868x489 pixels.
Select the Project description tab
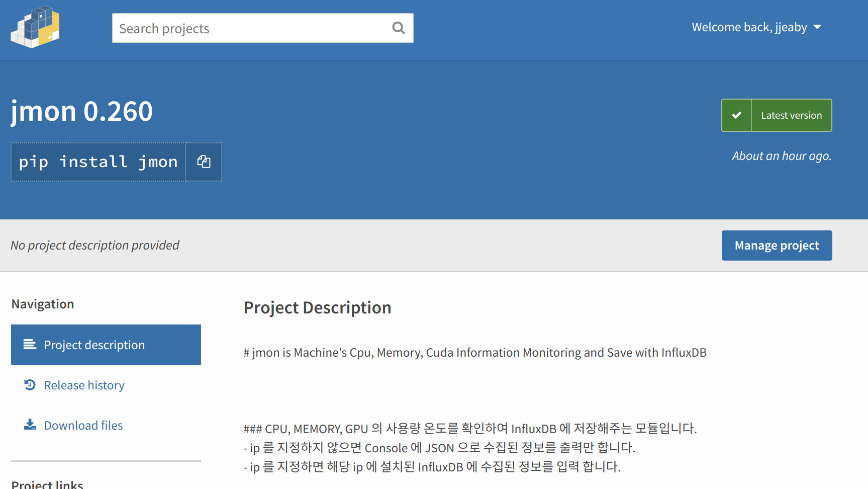(106, 345)
